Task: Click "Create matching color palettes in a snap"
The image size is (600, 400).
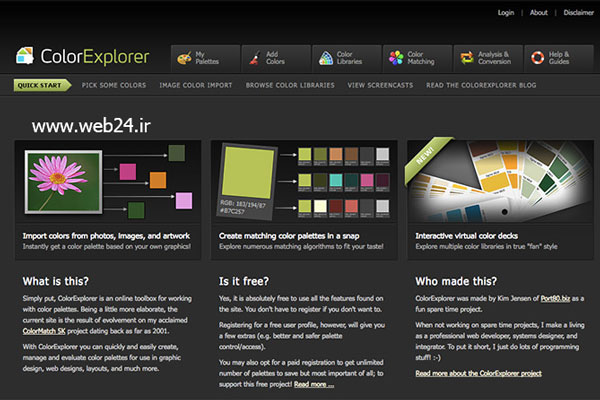Action: pos(289,236)
